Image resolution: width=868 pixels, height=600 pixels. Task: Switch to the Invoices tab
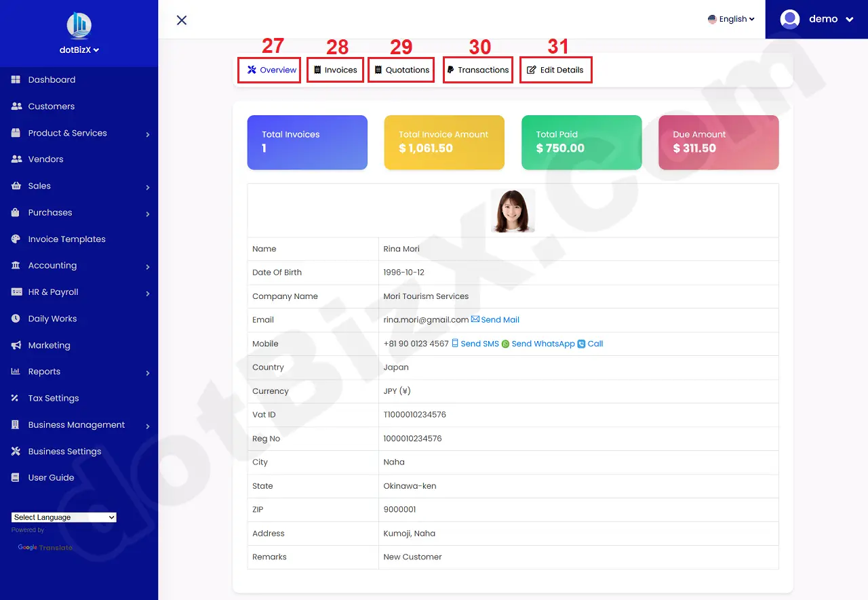coord(335,70)
